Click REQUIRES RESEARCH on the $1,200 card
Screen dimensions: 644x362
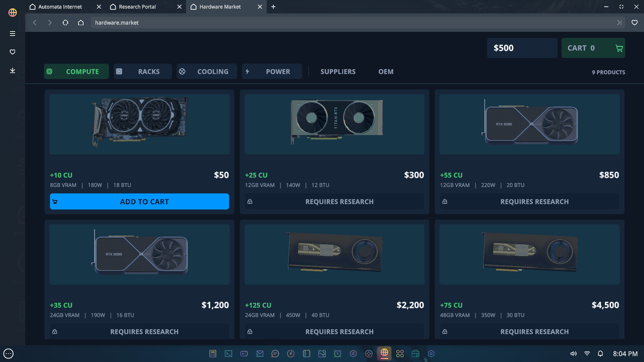point(140,331)
